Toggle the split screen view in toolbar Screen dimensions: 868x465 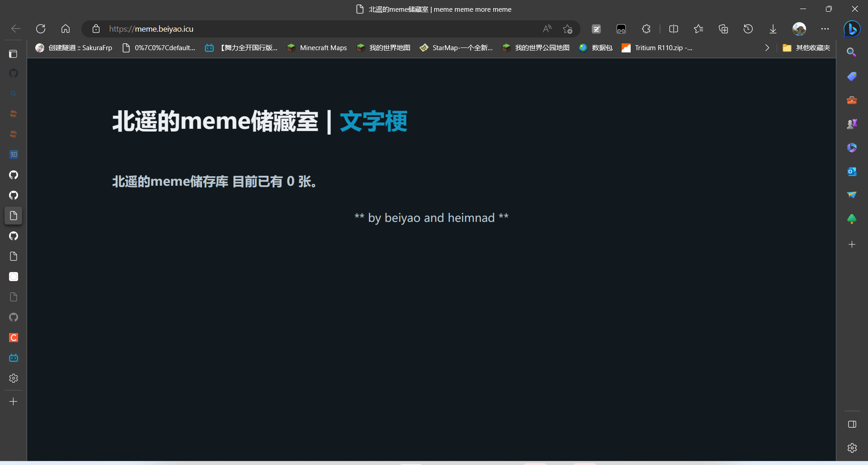click(x=673, y=28)
